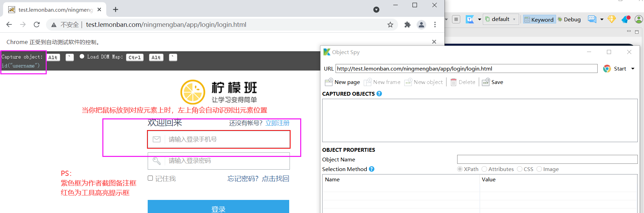The width and height of the screenshot is (644, 213).
Task: Click the Name column header
Action: (401, 179)
